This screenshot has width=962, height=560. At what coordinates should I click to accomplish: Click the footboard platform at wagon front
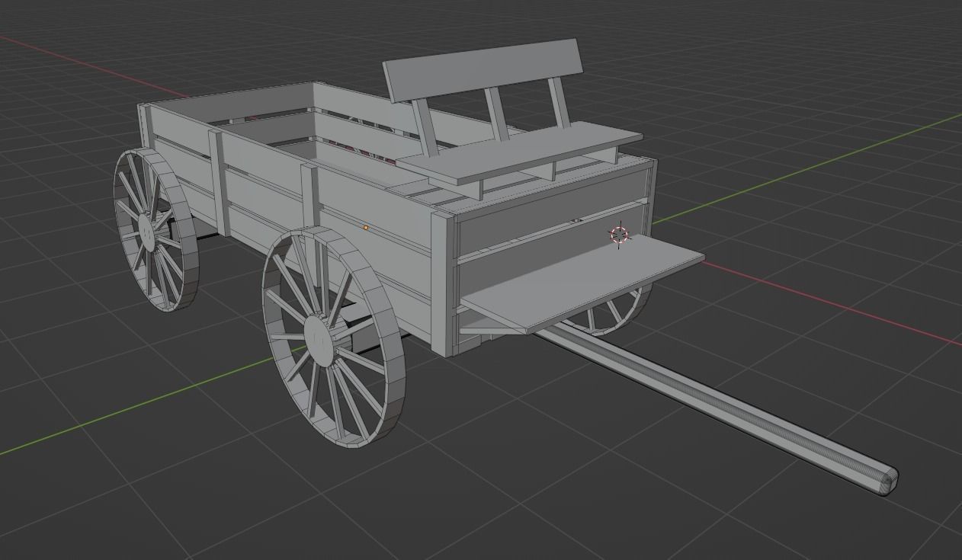(x=582, y=283)
